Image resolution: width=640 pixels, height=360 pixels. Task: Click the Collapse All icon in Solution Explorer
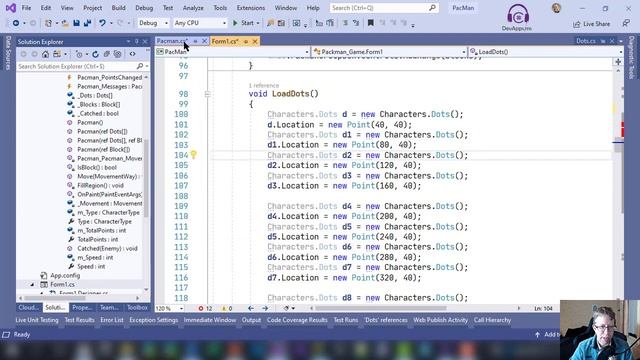[107, 54]
